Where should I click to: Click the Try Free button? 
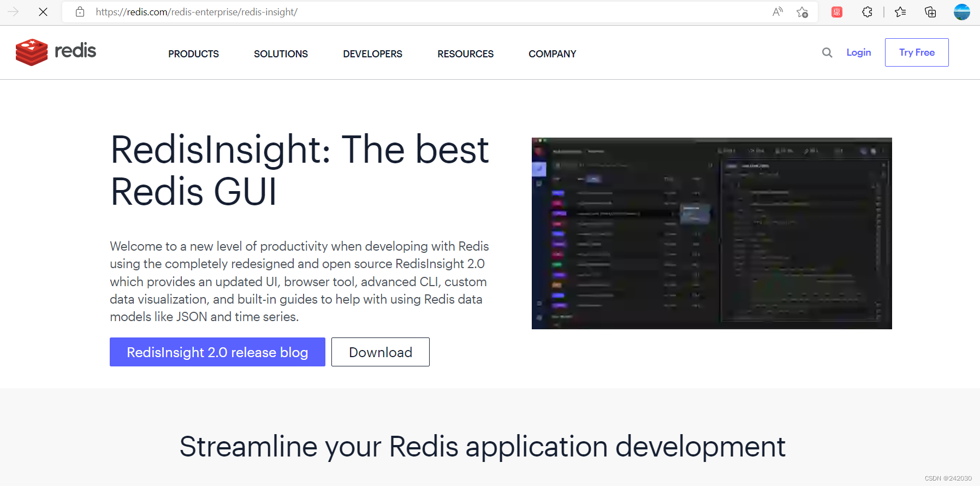pyautogui.click(x=917, y=52)
